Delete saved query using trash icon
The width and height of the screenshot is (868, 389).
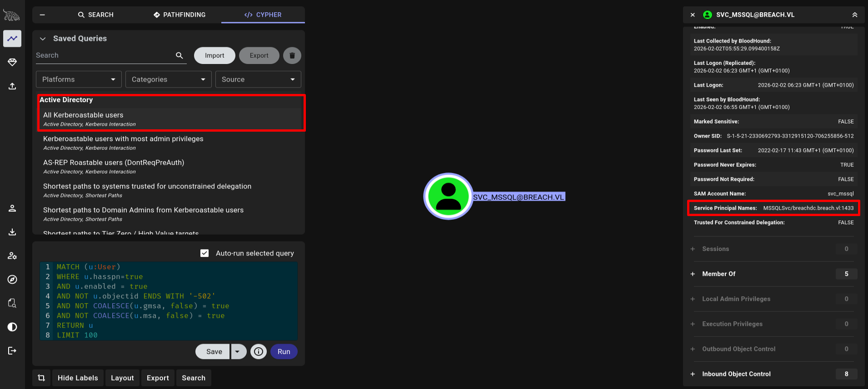click(x=292, y=55)
